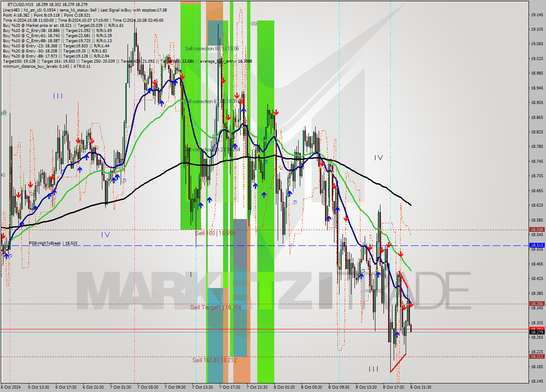Click the '7 Oct 17:30' time label
The image size is (546, 392).
[x=229, y=387]
